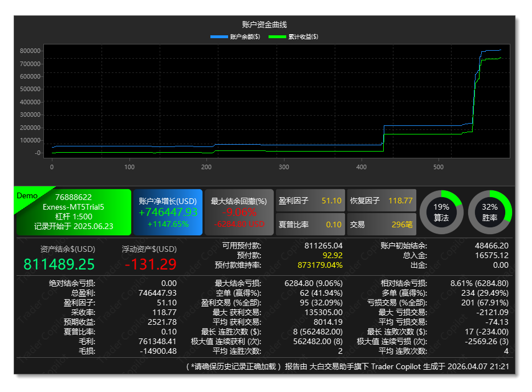Open the 恢复因子 118.77 tile
Viewport: 532px width, 392px height.
(x=381, y=201)
